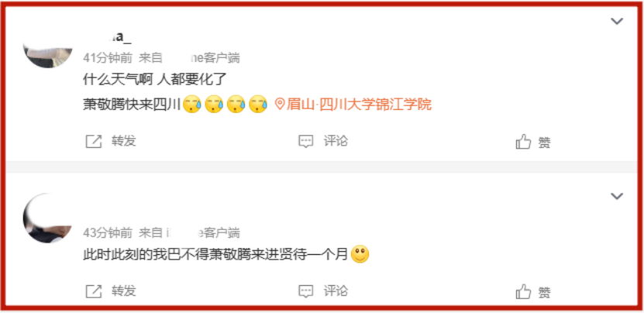Thumbs-up the post mentioning 进贤待一个月
Image resolution: width=644 pixels, height=313 pixels.
tap(523, 291)
